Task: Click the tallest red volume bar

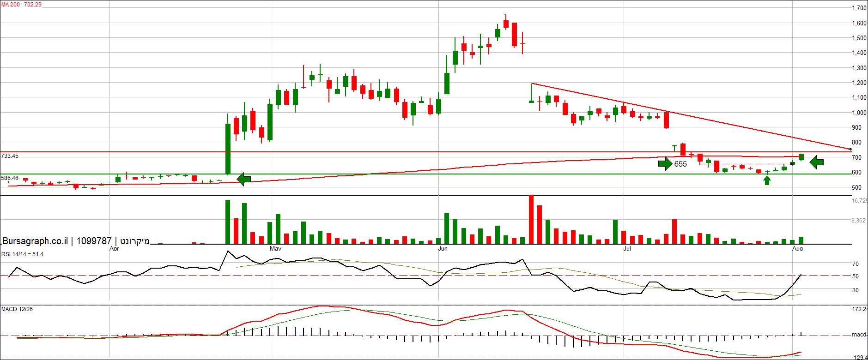Action: pyautogui.click(x=531, y=219)
